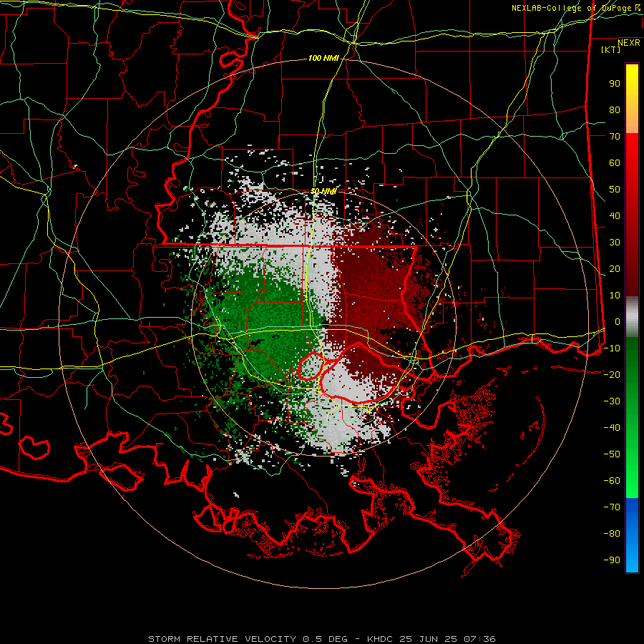The image size is (644, 644).
Task: Click the positive 70 legend value
Action: click(x=615, y=137)
